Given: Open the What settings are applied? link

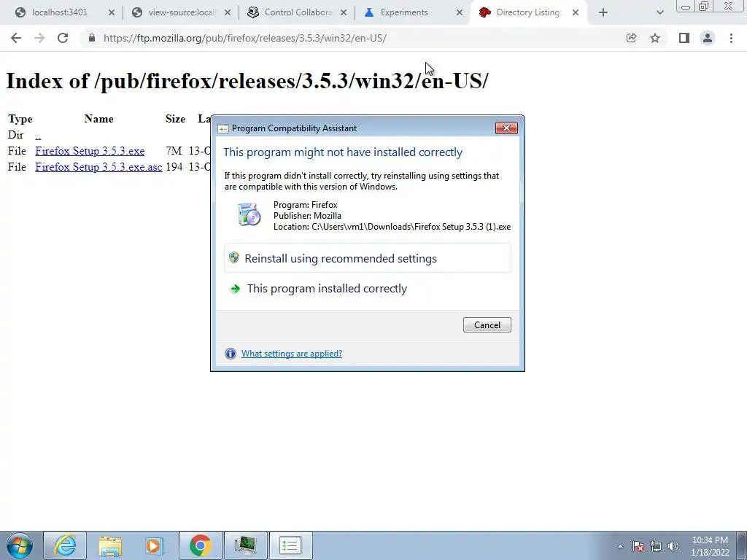Looking at the screenshot, I should (292, 354).
